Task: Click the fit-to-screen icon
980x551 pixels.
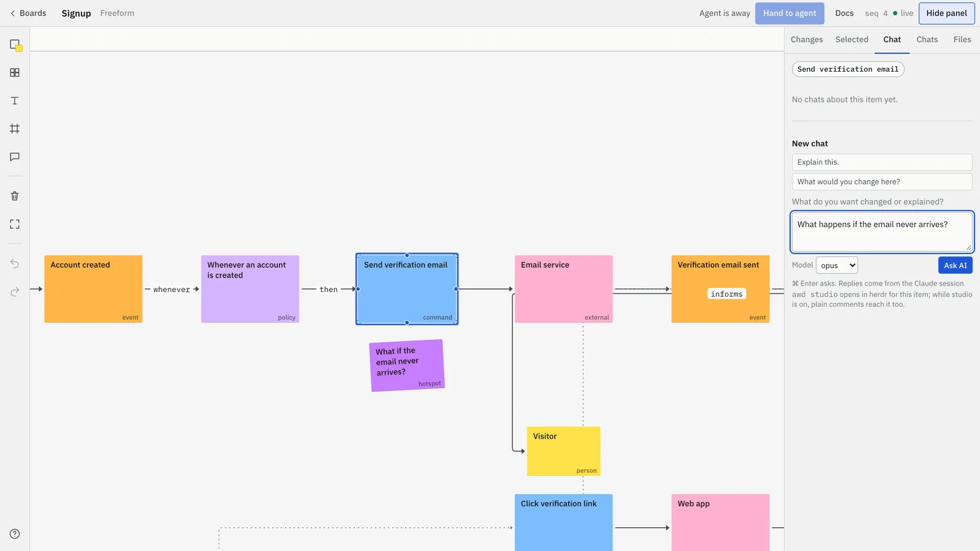Action: (15, 224)
